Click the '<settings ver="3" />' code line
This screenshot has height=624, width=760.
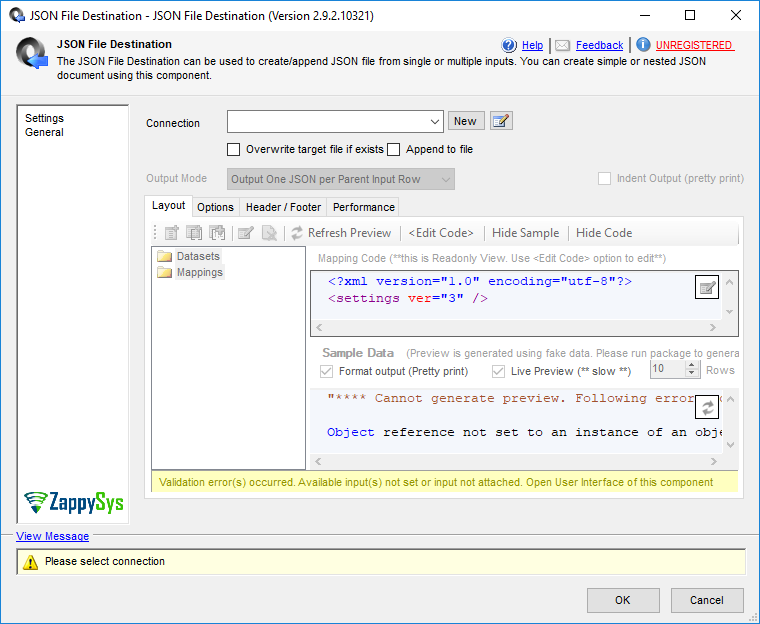tap(408, 298)
